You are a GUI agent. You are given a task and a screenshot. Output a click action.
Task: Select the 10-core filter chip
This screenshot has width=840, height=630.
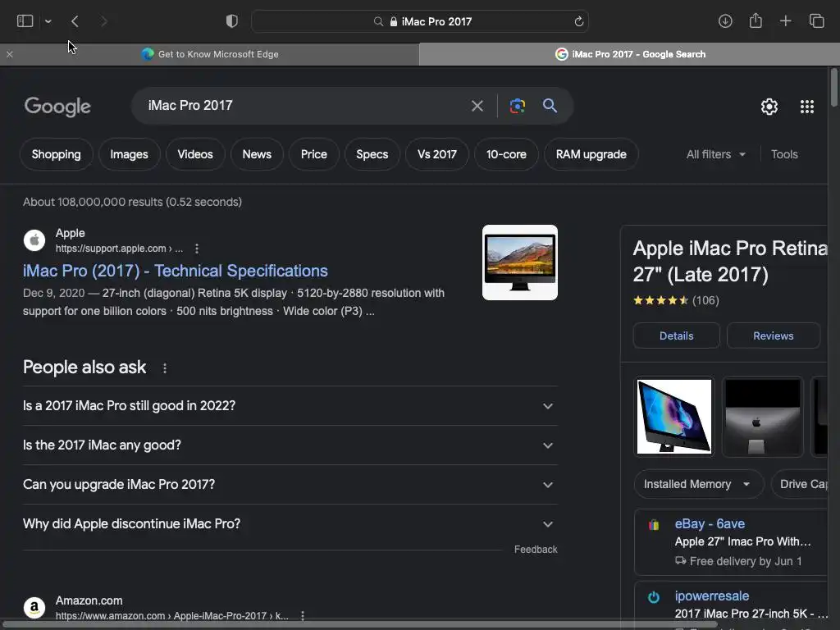(x=506, y=154)
